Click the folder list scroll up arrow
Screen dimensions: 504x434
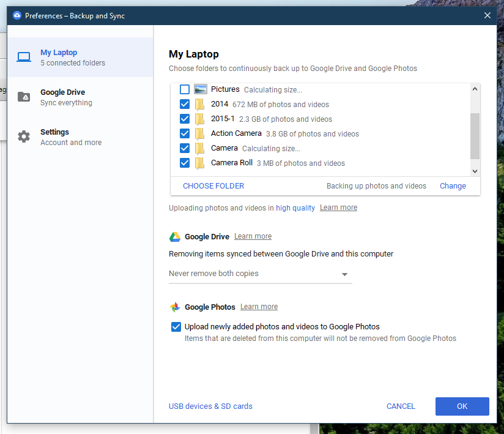pyautogui.click(x=475, y=89)
